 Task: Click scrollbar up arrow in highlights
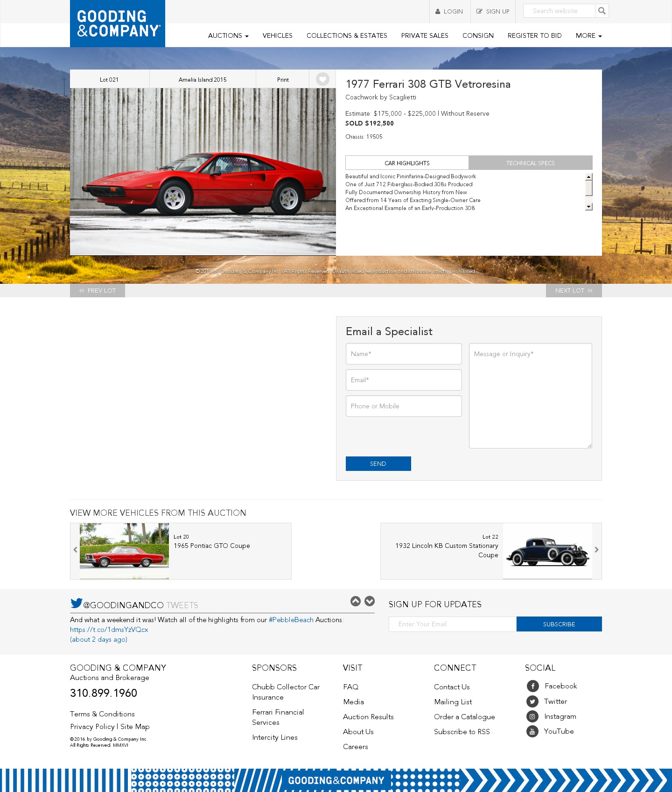(x=589, y=176)
